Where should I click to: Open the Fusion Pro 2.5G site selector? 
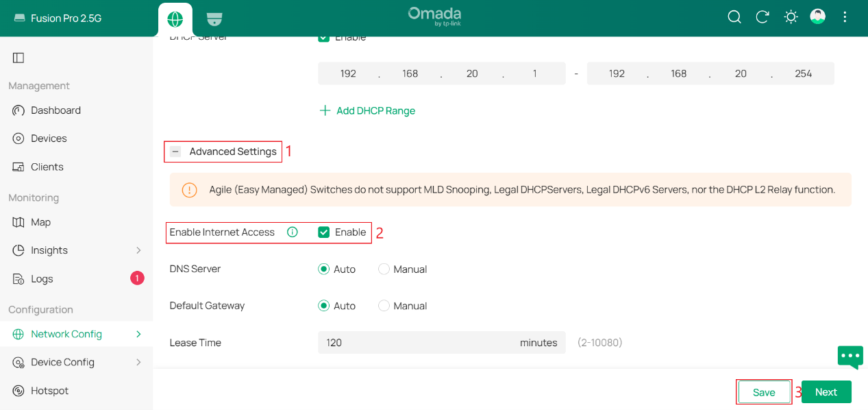click(x=58, y=19)
